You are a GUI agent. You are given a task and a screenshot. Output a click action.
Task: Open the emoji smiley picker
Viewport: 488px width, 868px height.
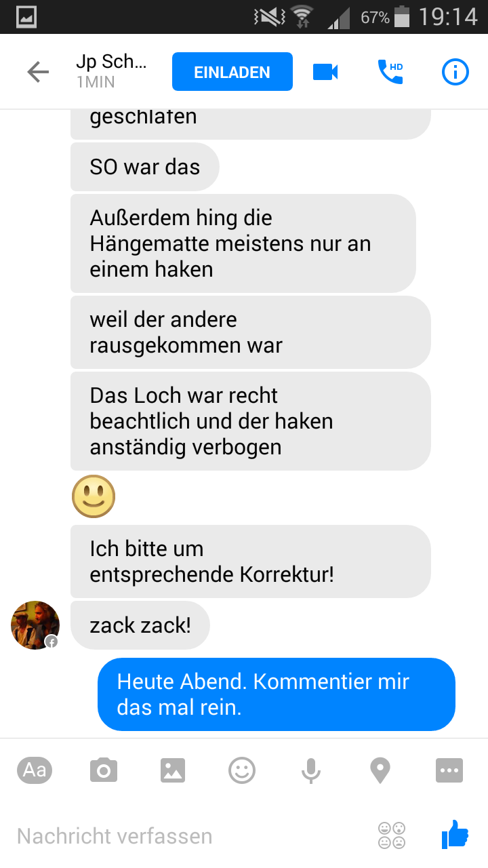point(242,770)
